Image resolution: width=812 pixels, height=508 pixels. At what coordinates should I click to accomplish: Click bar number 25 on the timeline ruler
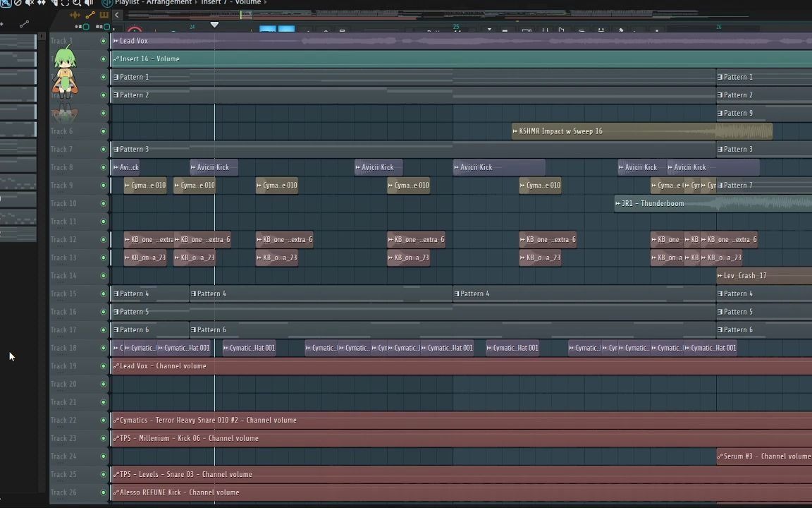(x=456, y=26)
